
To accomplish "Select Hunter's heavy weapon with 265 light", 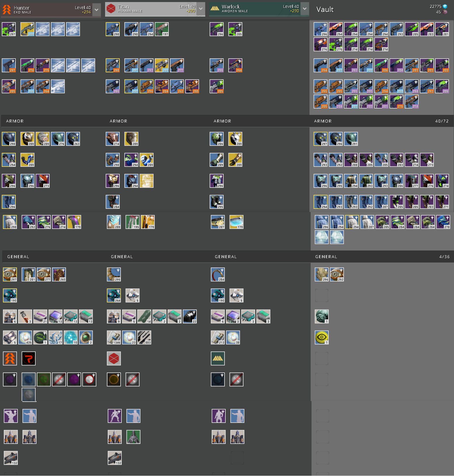I will [x=27, y=86].
